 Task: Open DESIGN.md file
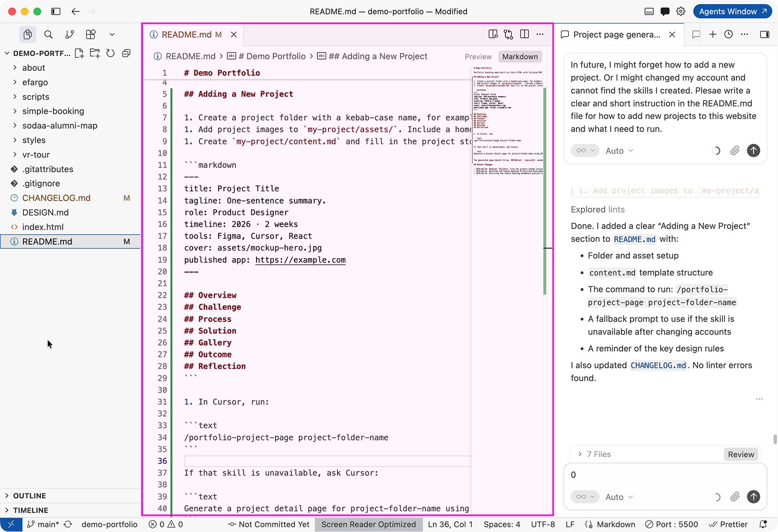click(70, 212)
